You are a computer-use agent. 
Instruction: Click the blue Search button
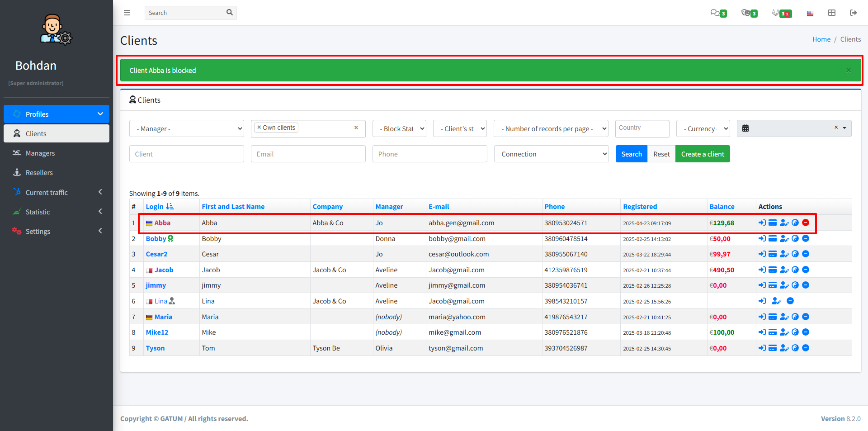(x=631, y=154)
